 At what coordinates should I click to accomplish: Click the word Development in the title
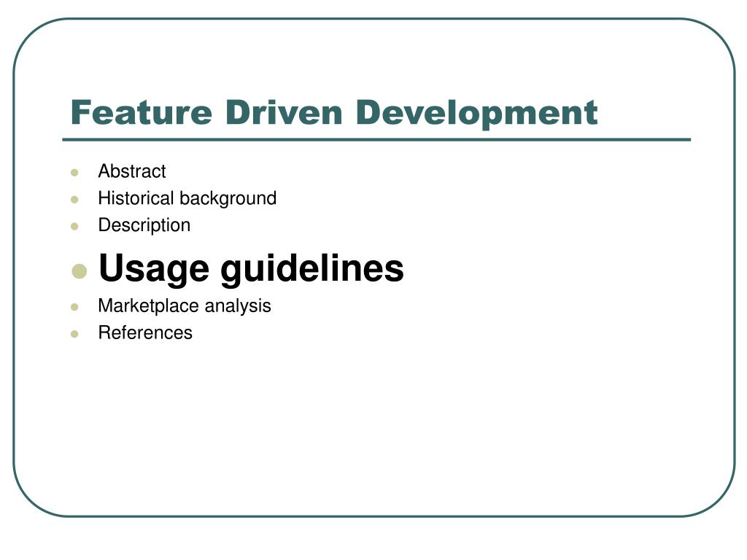[476, 113]
